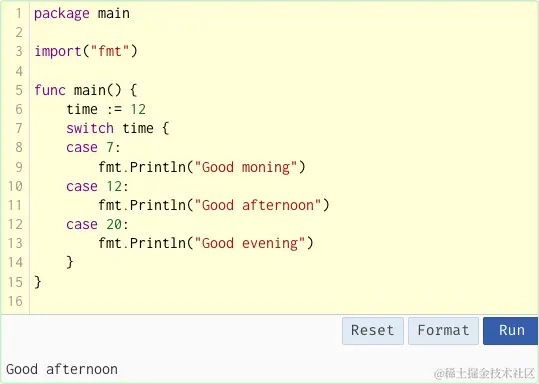539x384 pixels.
Task: Click the "Good afternoon" string in code
Action: [257, 206]
